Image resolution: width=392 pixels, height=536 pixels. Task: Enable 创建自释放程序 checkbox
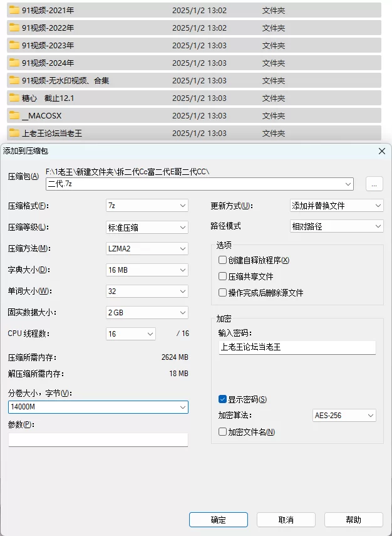(x=222, y=260)
